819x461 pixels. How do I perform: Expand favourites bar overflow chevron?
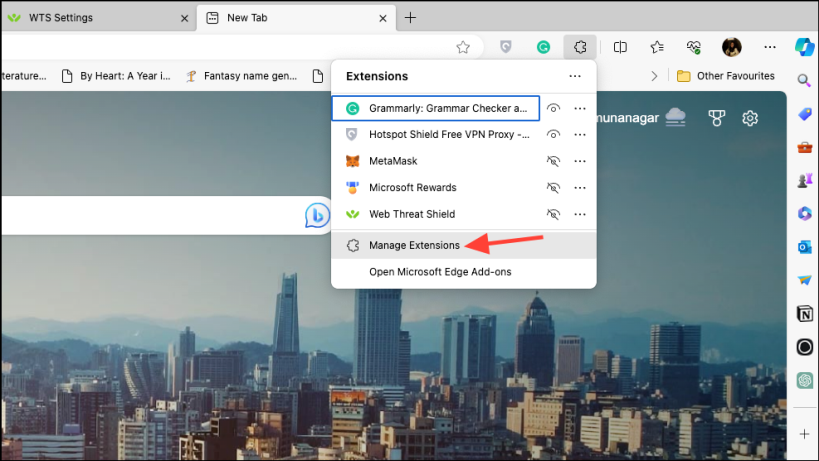click(654, 76)
